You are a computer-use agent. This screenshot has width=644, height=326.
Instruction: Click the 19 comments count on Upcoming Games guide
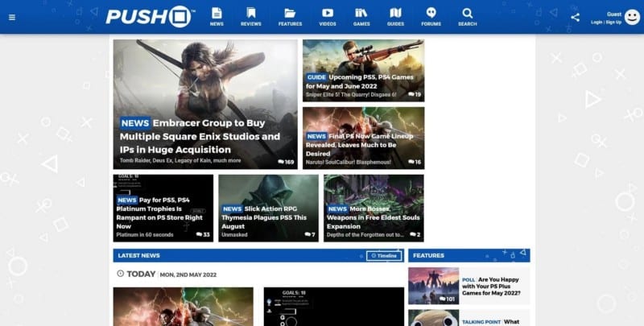[415, 94]
